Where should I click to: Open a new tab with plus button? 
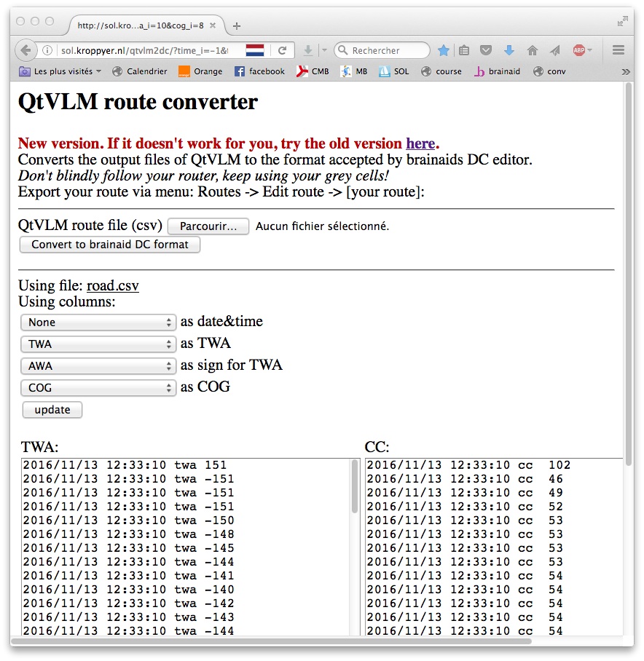(x=237, y=26)
